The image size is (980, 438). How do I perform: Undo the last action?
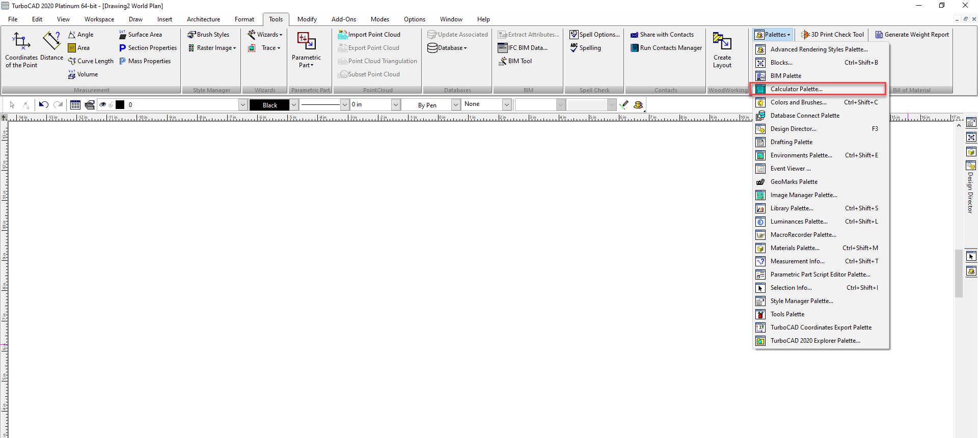click(44, 105)
